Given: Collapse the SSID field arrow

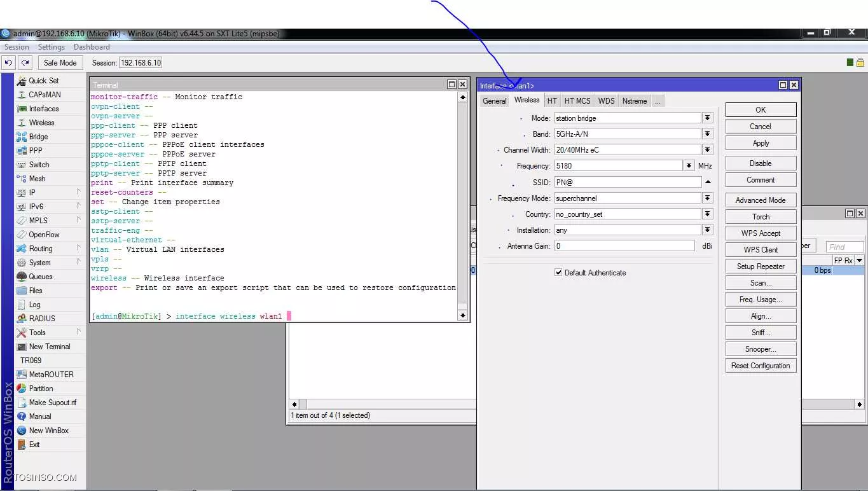Looking at the screenshot, I should pos(707,182).
